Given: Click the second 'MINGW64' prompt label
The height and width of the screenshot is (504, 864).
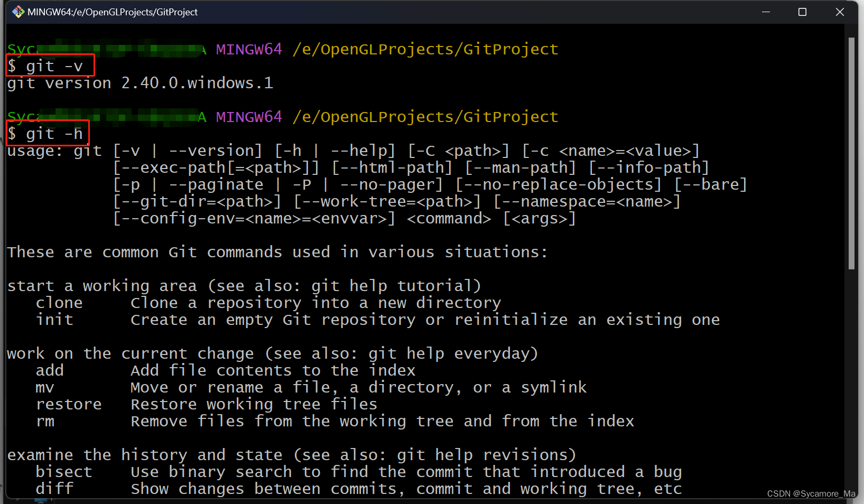Looking at the screenshot, I should 249,117.
